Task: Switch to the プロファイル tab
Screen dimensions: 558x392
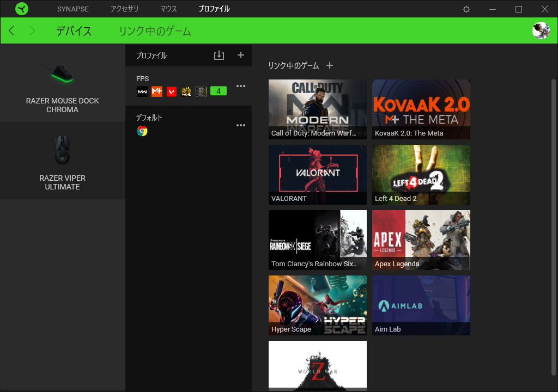Action: (x=214, y=9)
